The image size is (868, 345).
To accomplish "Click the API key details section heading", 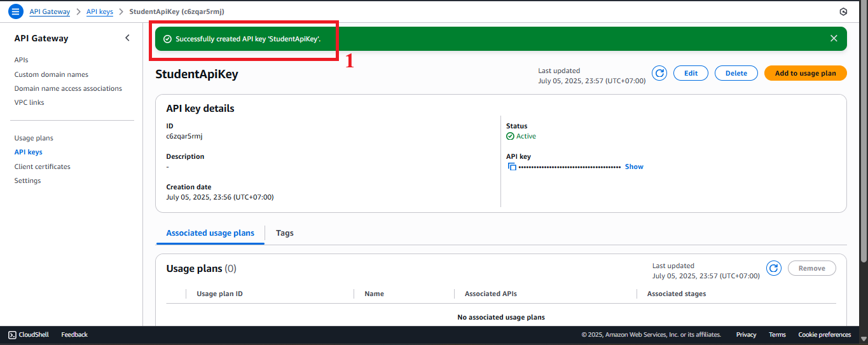I will pos(200,108).
